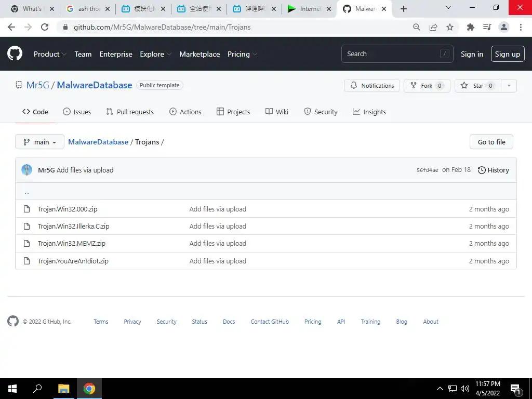The width and height of the screenshot is (532, 399).
Task: Open the Security tab
Action: [321, 112]
